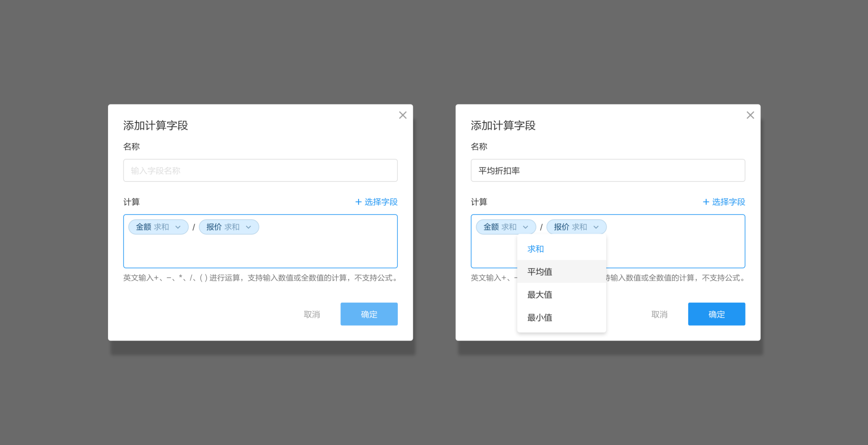Click 选择字段 link in right dialog
This screenshot has width=868, height=445.
coord(724,202)
